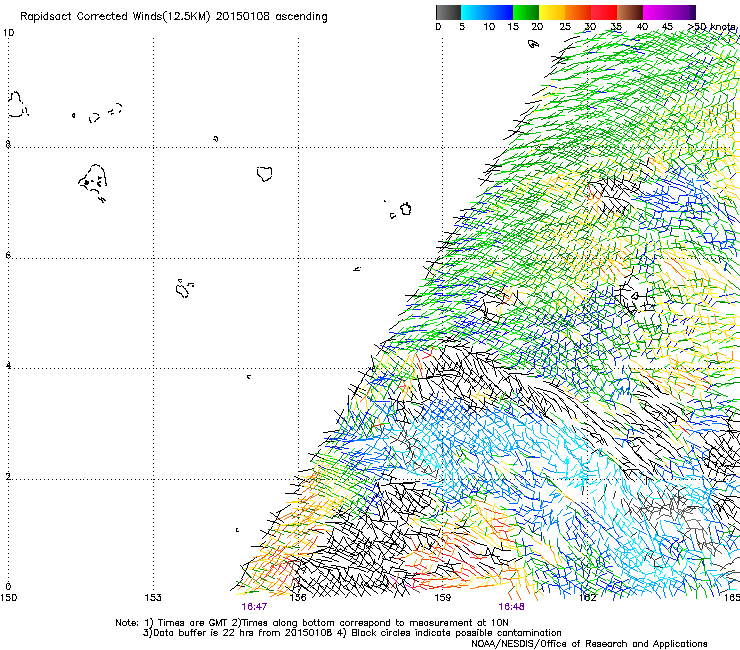Click the gray 0-5 knots color band

coord(448,12)
